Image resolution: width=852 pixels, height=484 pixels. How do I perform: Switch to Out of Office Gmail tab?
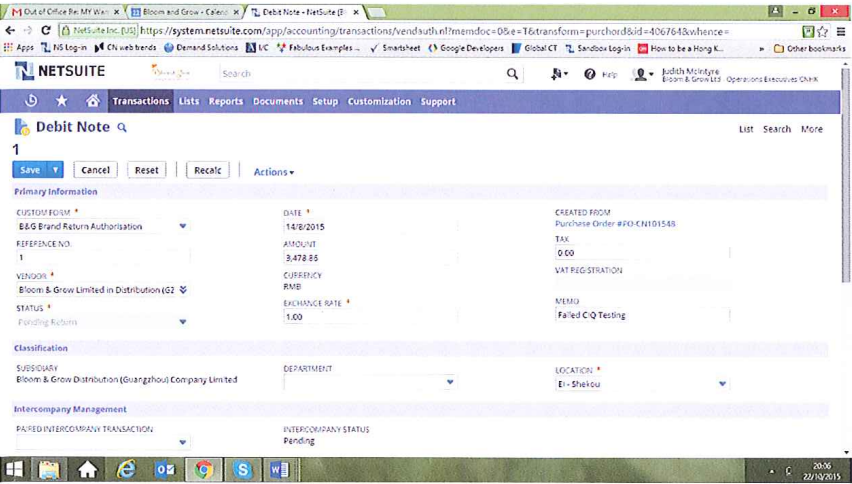click(64, 12)
